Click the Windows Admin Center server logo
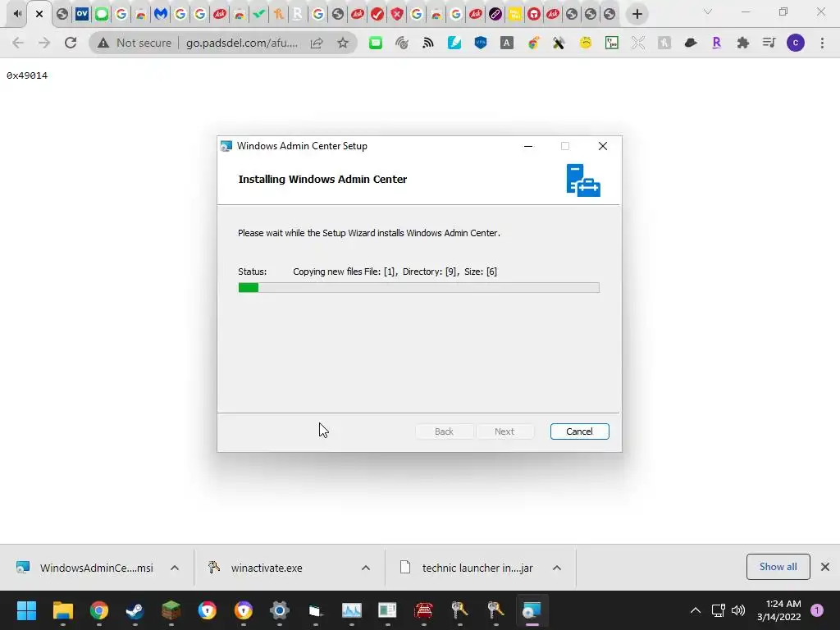This screenshot has width=840, height=630. tap(583, 180)
